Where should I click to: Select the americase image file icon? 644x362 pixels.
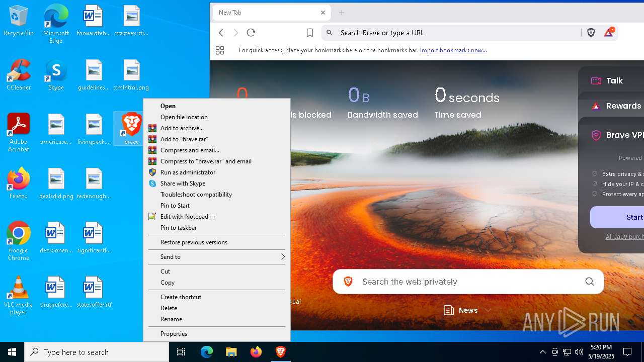[56, 129]
